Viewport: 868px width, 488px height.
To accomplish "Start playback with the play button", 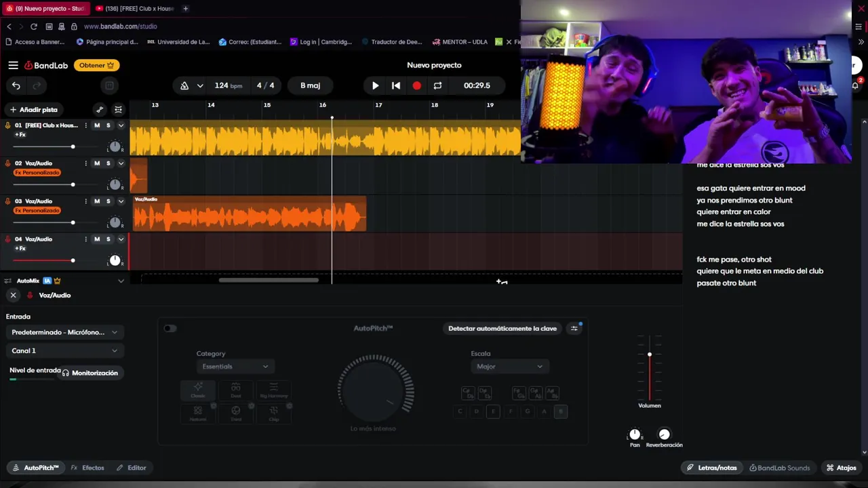I will coord(375,86).
